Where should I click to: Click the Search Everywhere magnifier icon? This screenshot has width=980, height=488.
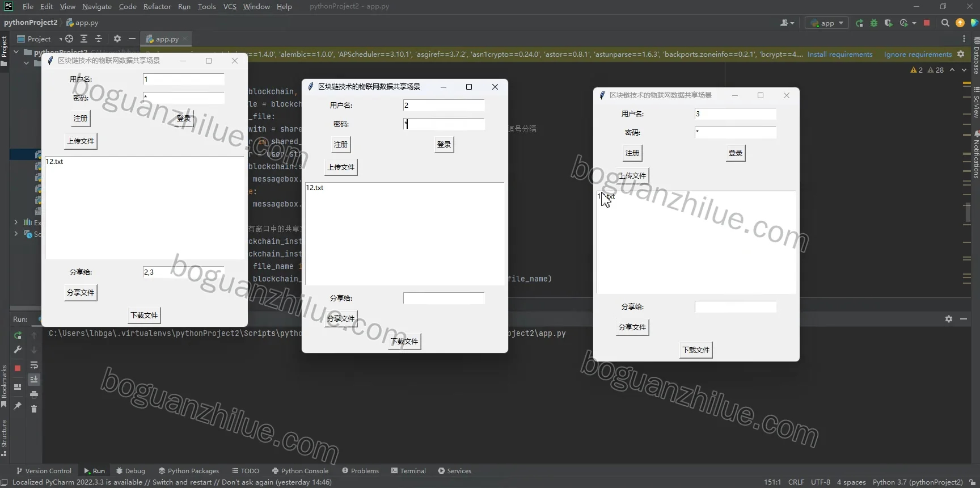click(x=945, y=23)
